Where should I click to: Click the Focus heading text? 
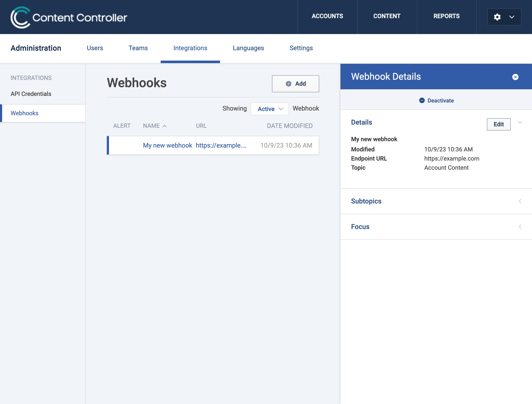[x=360, y=227]
